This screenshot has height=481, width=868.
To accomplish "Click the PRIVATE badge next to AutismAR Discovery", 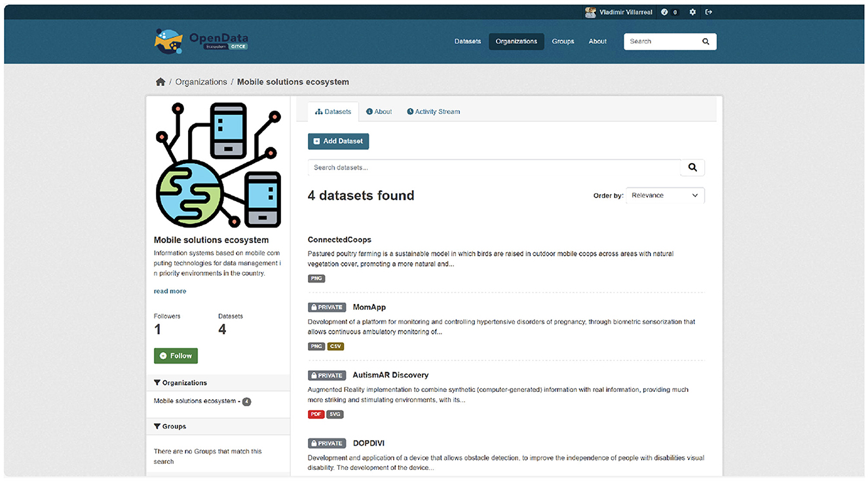I will click(x=327, y=375).
